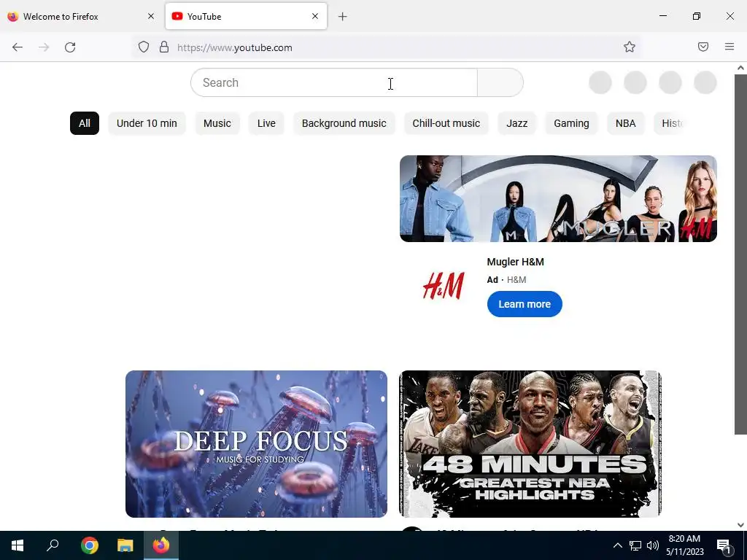Close the YouTube tab
The image size is (747, 560).
[x=315, y=16]
